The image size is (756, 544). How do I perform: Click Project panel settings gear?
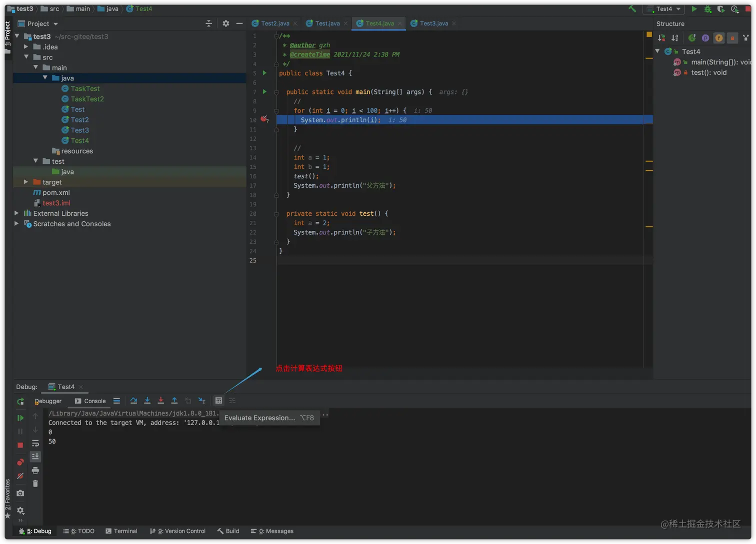point(226,23)
